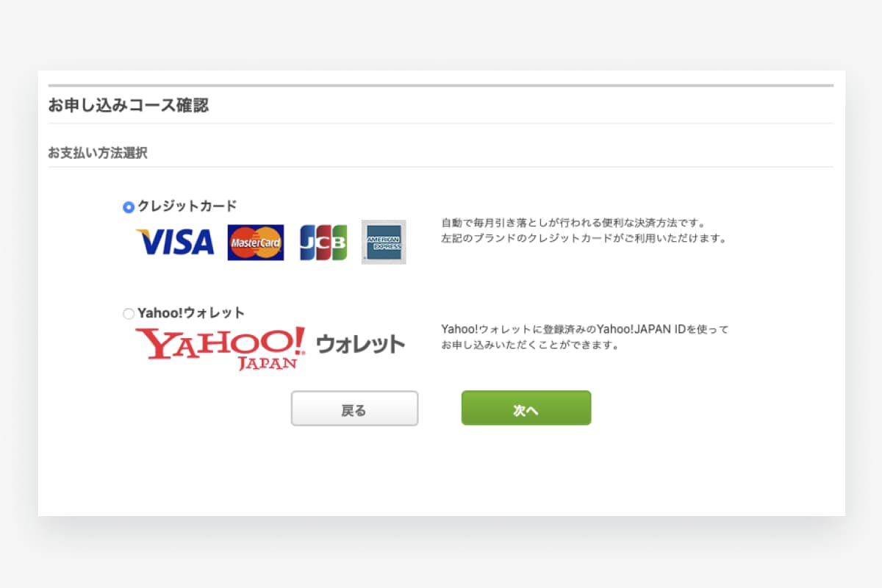
Task: Click the VISA card logo
Action: [175, 242]
